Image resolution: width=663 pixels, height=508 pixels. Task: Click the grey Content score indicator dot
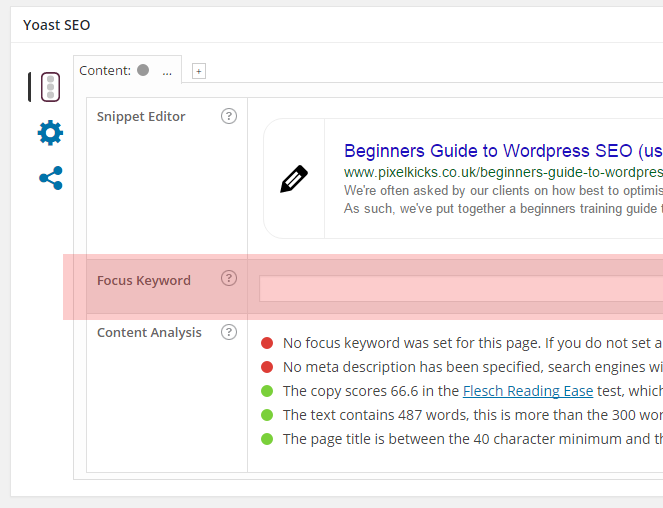coord(143,70)
